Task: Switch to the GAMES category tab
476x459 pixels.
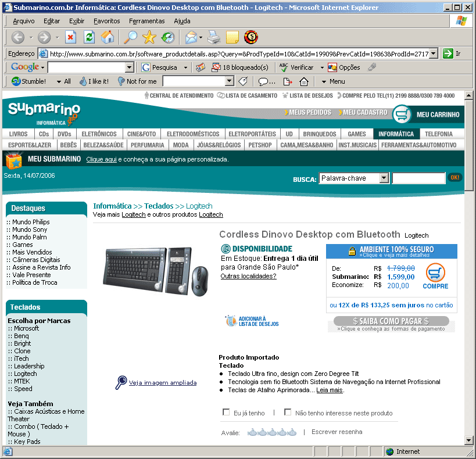Action: [x=356, y=134]
